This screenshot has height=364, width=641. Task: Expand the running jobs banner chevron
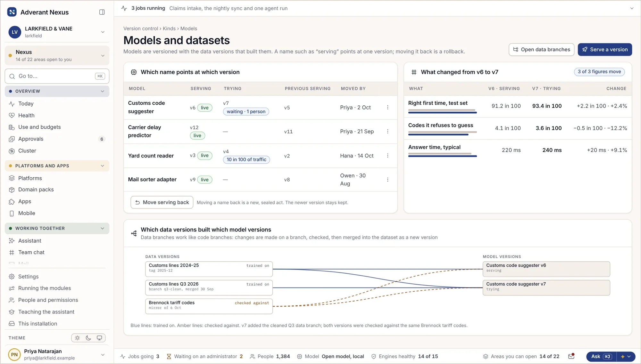[x=632, y=8]
